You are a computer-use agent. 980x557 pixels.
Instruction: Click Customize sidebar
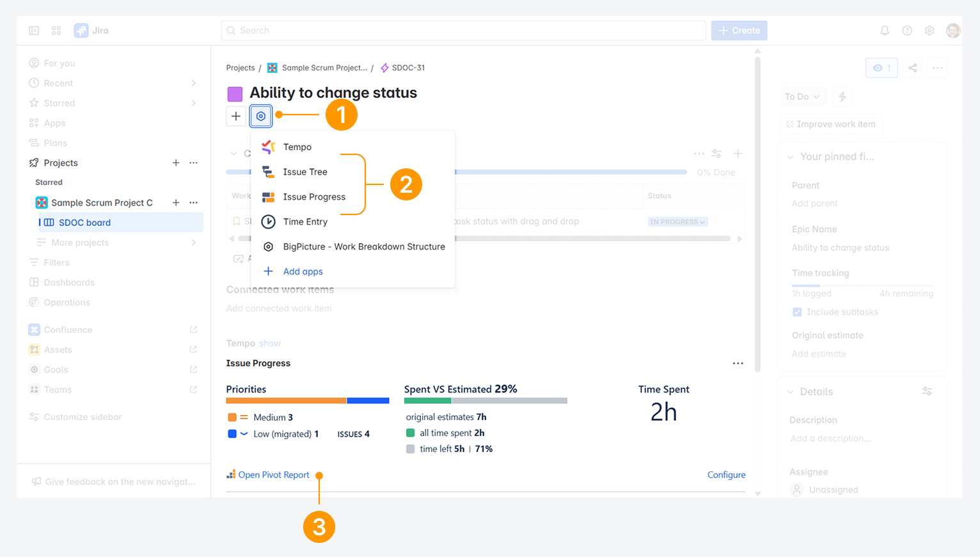tap(83, 417)
